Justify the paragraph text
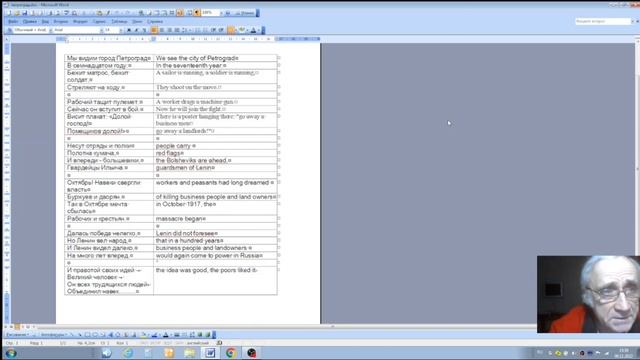Image resolution: width=640 pixels, height=360 pixels. (x=177, y=30)
